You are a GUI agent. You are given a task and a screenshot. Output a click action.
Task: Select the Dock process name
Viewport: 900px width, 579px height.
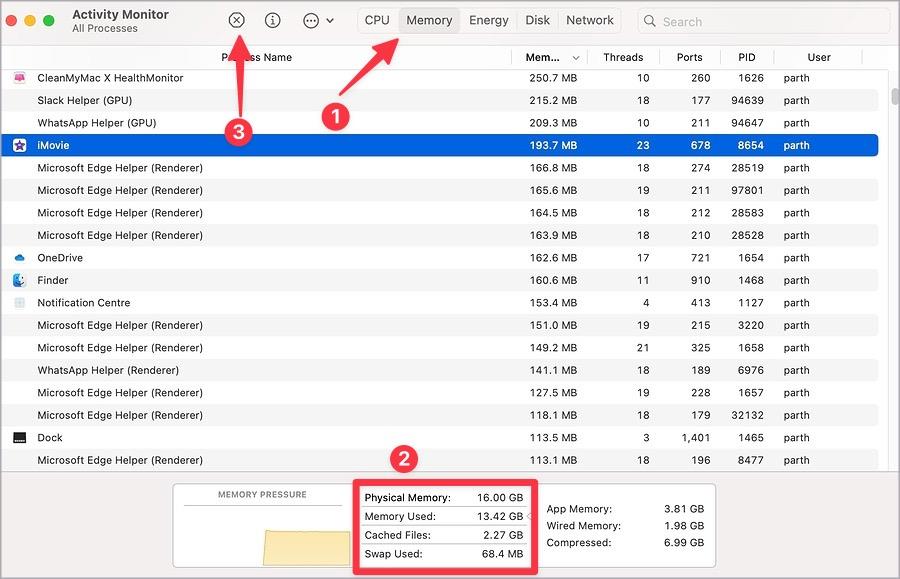[x=49, y=437]
